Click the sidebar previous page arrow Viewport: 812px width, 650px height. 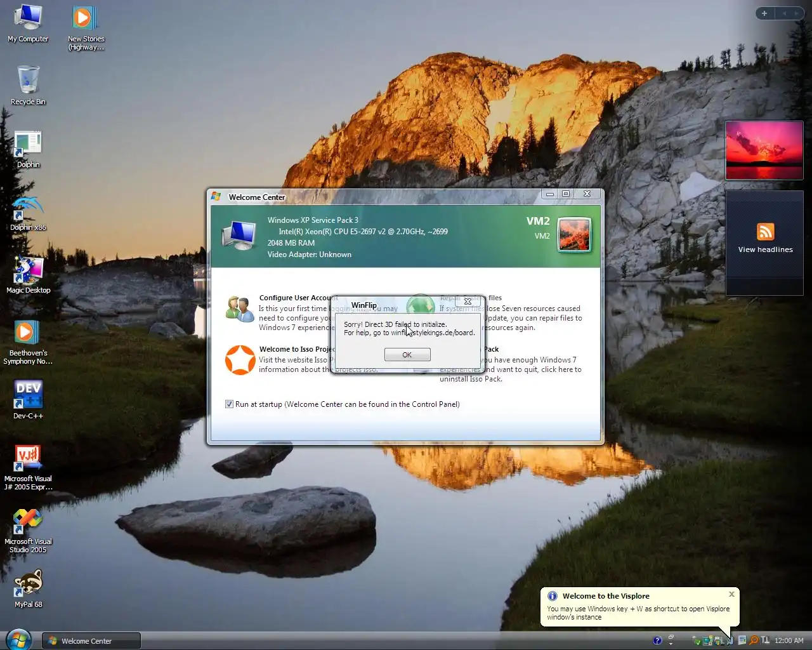[784, 13]
